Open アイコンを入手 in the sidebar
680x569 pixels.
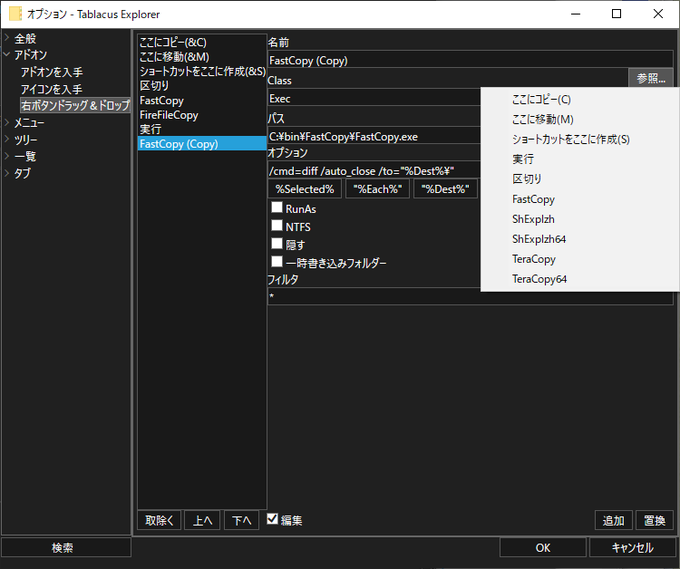coord(52,89)
